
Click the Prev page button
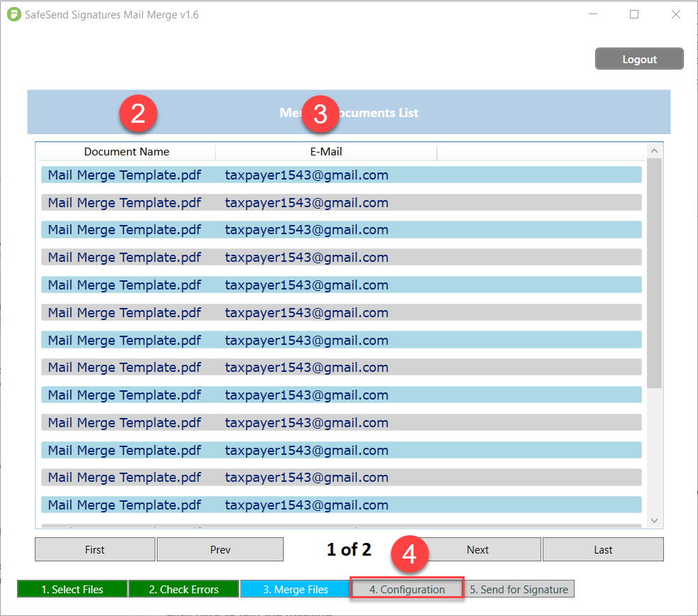[x=220, y=549]
